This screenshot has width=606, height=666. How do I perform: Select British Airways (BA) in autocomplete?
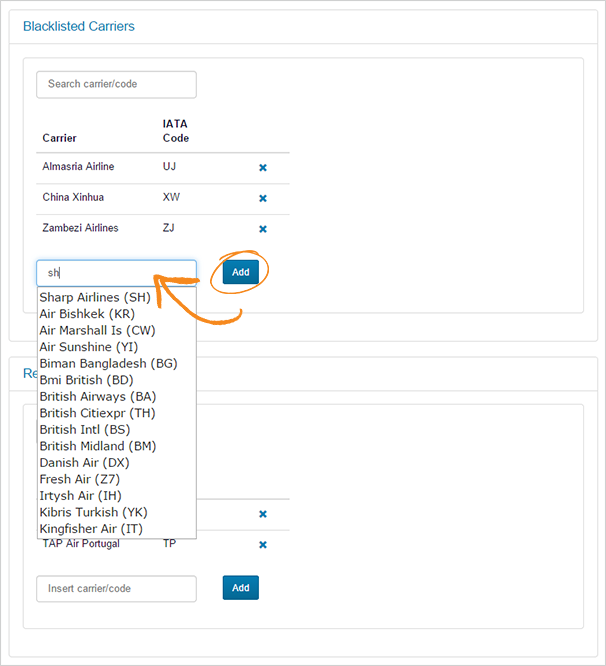click(97, 397)
